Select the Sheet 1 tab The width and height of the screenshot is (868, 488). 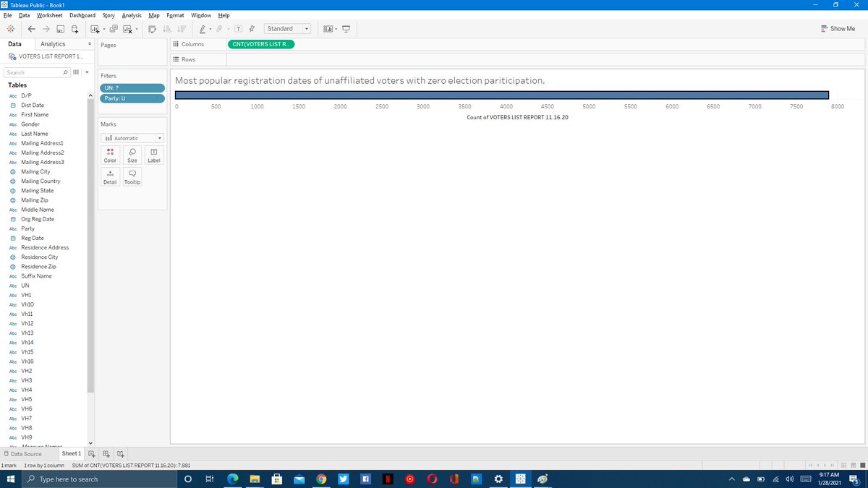[x=72, y=454]
